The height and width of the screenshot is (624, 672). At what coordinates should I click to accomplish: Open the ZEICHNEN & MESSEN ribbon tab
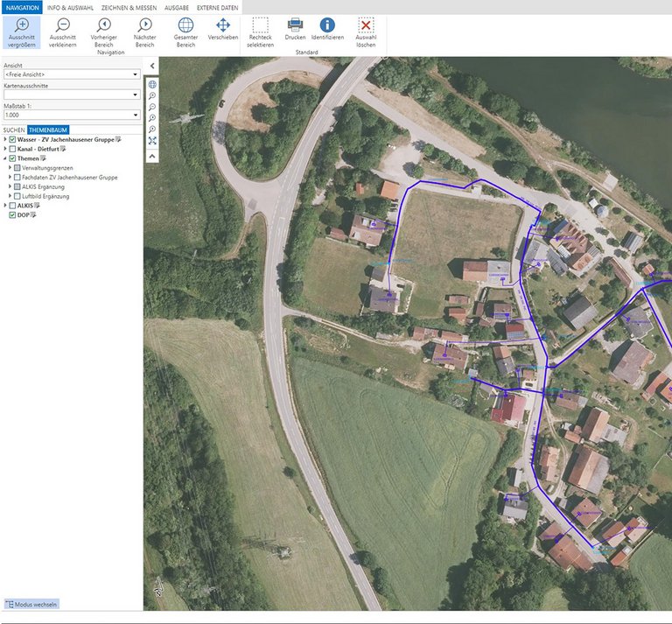coord(129,8)
